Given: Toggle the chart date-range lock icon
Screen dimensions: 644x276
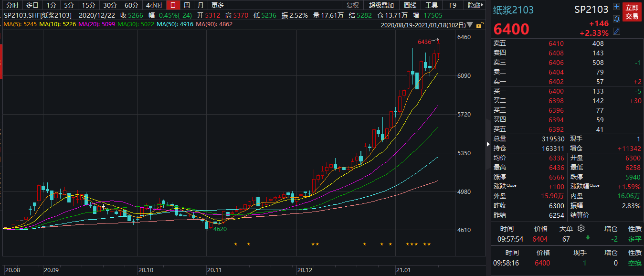Looking at the screenshot, I should 479,25.
